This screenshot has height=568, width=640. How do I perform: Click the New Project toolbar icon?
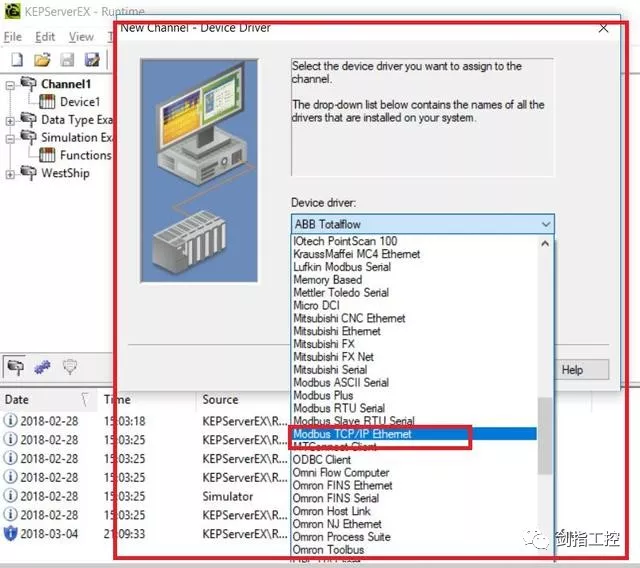(16, 61)
